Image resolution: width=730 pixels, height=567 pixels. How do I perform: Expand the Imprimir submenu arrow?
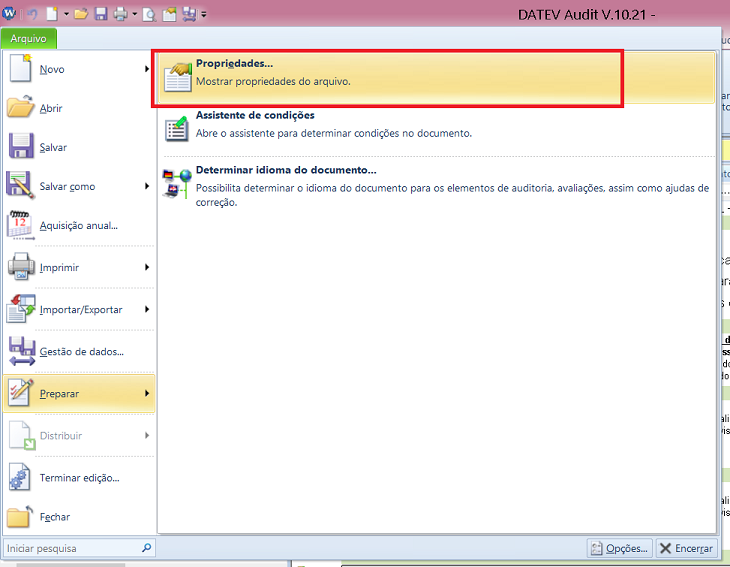pos(147,267)
